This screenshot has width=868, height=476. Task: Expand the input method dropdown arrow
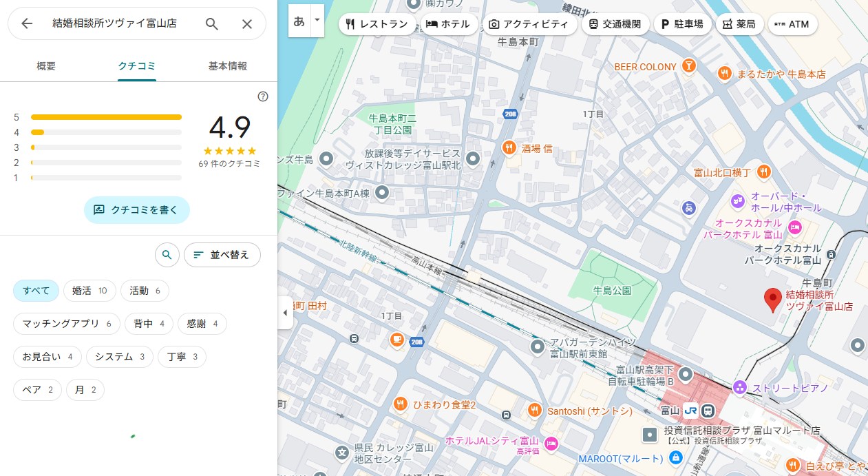coord(317,21)
